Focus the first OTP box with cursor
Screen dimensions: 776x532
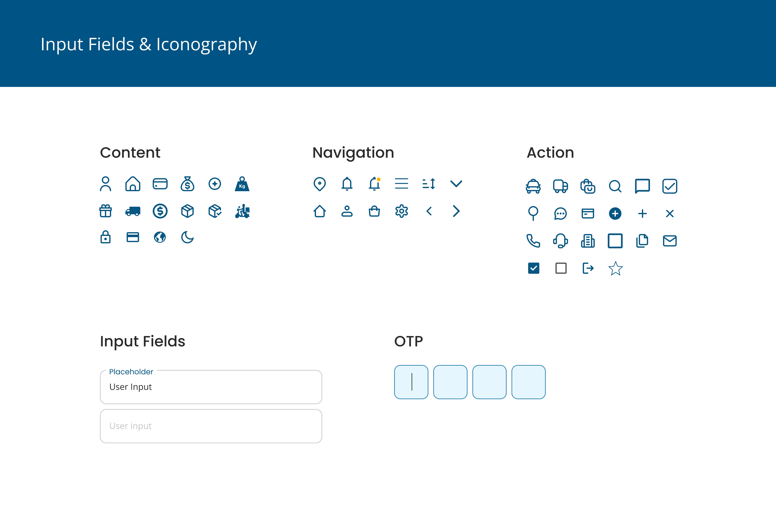(411, 382)
